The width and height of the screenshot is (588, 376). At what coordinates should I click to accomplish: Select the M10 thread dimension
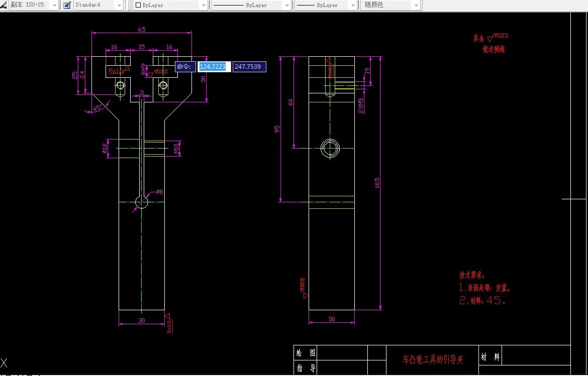click(176, 148)
